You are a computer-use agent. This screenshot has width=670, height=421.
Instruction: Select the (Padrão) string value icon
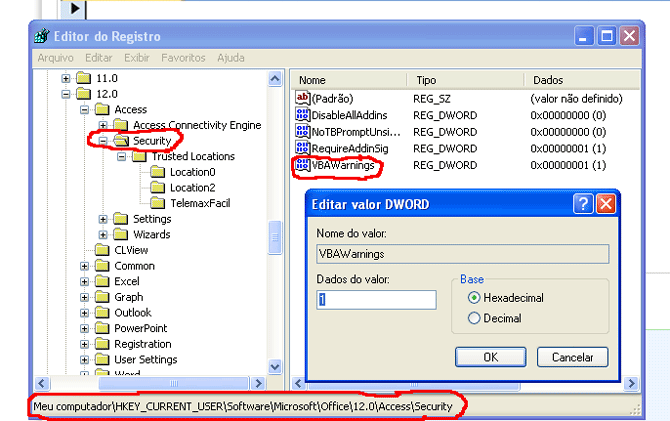coord(303,98)
